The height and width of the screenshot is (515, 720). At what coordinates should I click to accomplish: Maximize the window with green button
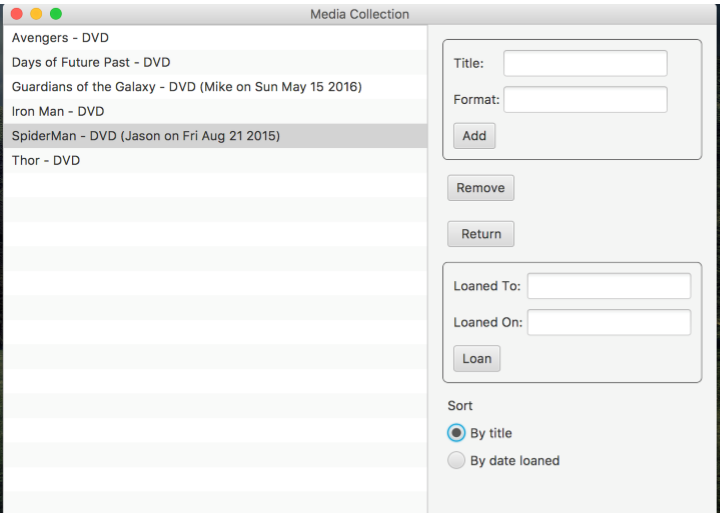click(56, 14)
